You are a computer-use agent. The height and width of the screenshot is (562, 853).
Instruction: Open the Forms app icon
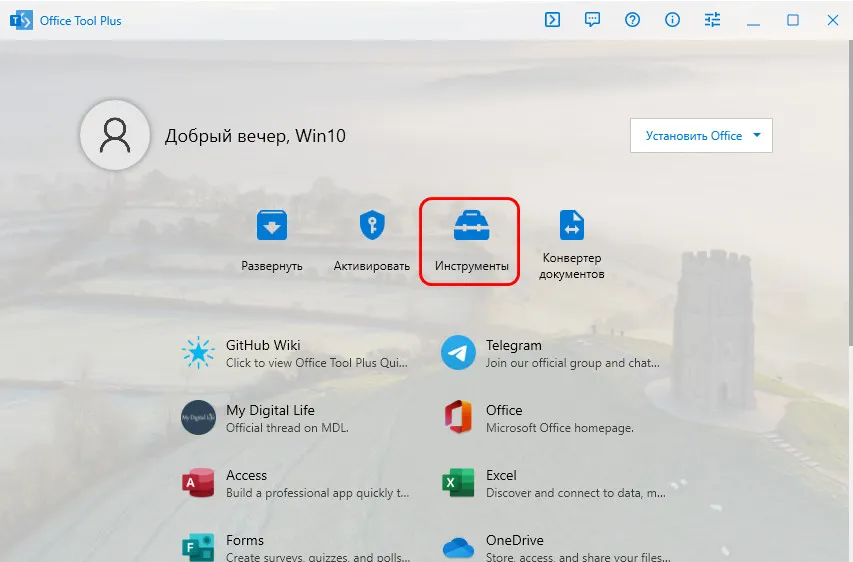198,547
